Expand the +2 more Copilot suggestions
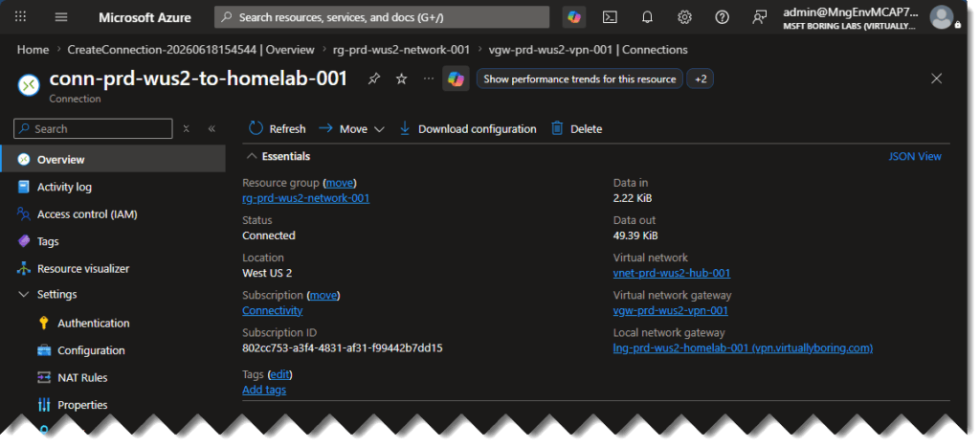This screenshot has height=448, width=980. 700,78
